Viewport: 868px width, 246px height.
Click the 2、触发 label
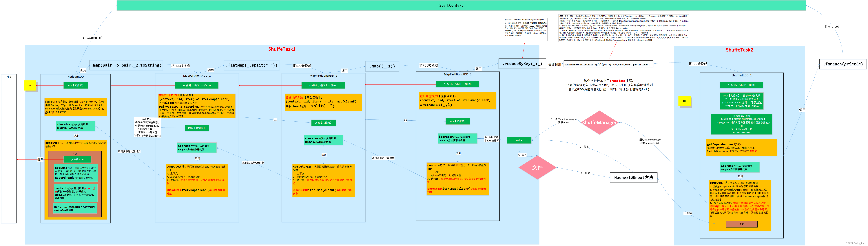(584, 147)
